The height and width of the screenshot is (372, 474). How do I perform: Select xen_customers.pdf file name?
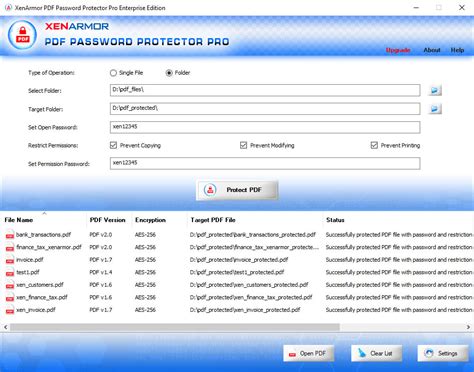coord(40,285)
